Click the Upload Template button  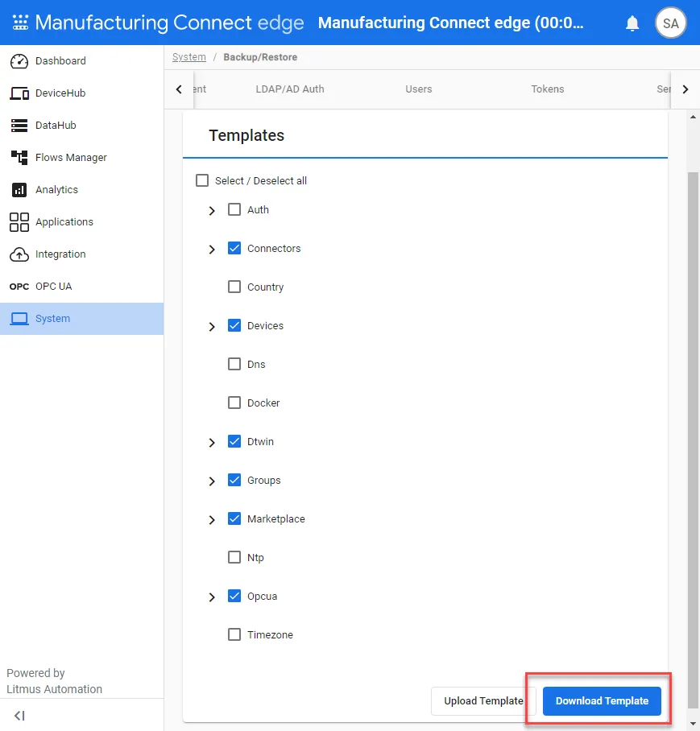pyautogui.click(x=483, y=700)
